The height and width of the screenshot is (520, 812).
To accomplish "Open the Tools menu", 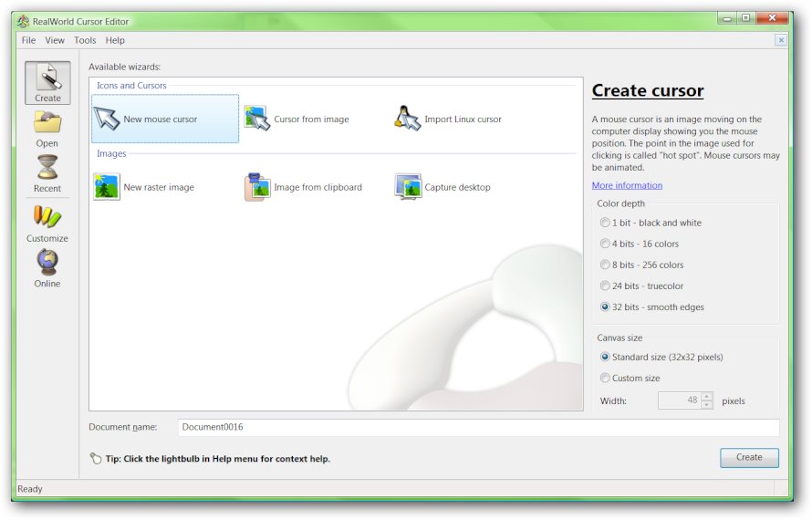I will (85, 40).
